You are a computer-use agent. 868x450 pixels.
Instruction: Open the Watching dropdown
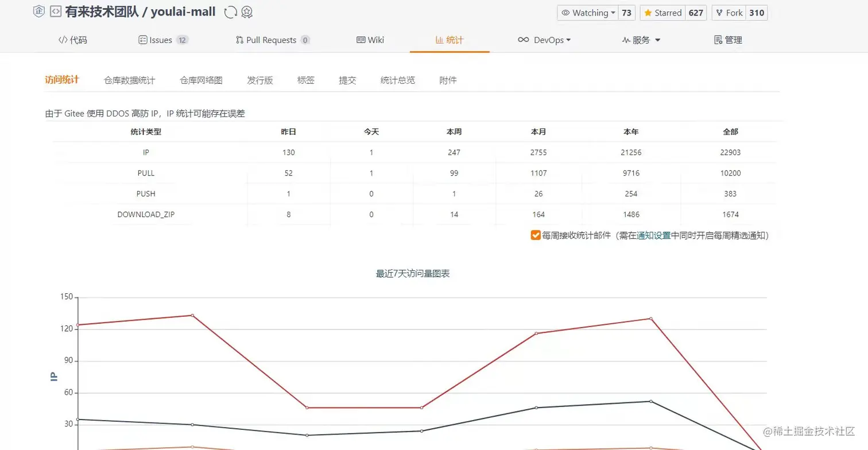[x=587, y=13]
